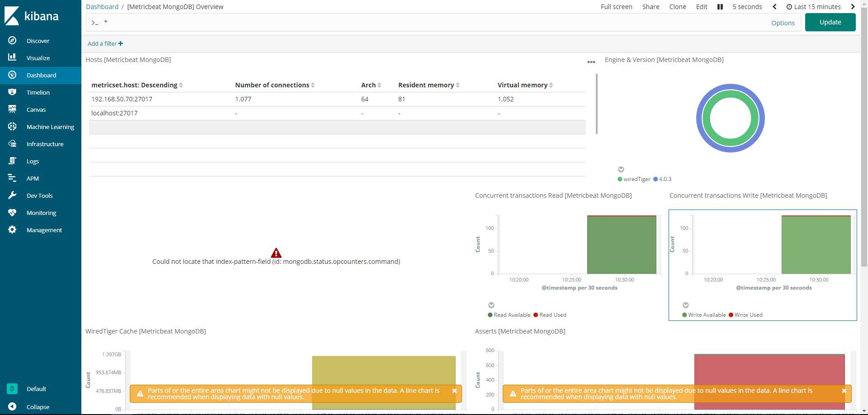Toggle Write Available legend entry
The width and height of the screenshot is (868, 415).
[704, 315]
